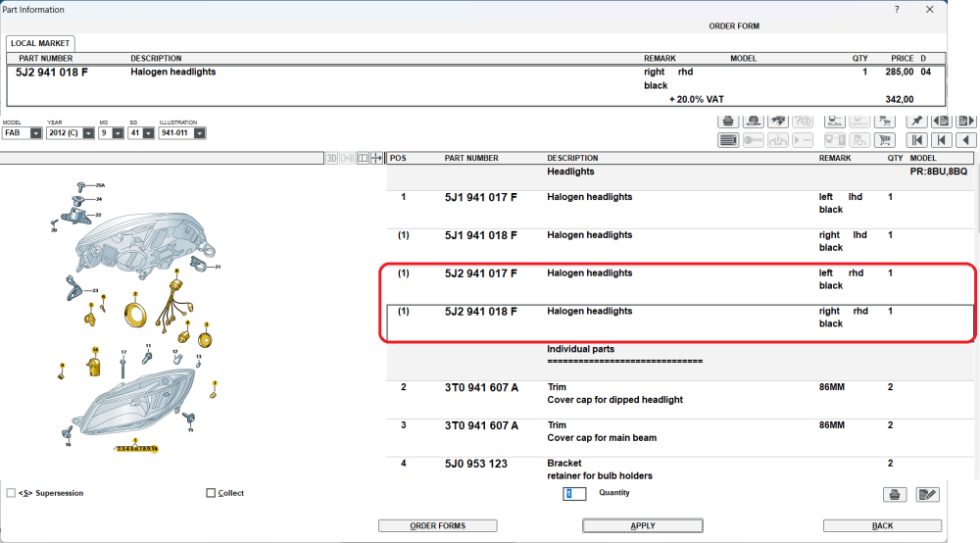The height and width of the screenshot is (543, 980).
Task: Toggle the Supersession checkbox
Action: click(11, 493)
